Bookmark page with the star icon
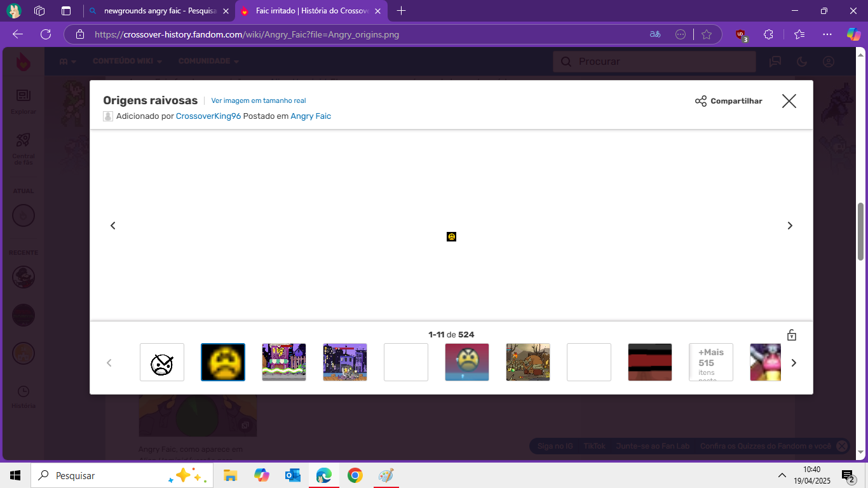Screen dimensions: 868x488 click(707, 34)
